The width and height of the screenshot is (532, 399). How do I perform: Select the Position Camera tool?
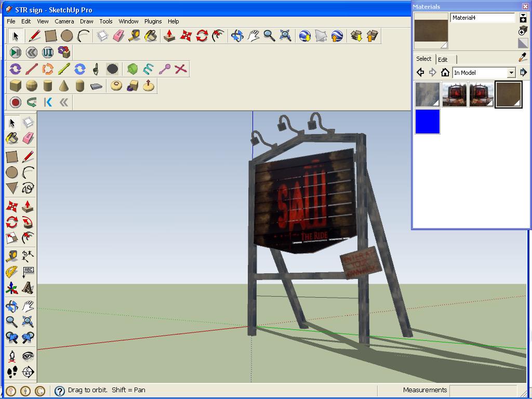(12, 356)
